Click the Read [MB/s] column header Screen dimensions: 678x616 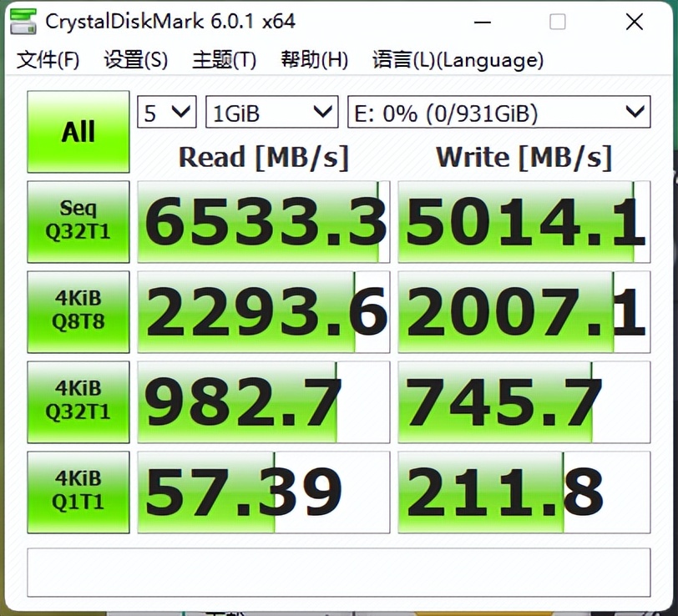tap(264, 158)
